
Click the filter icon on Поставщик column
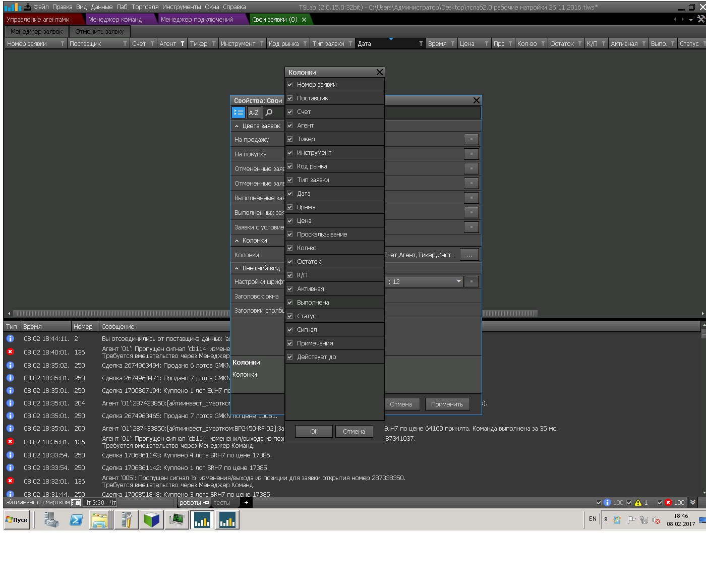pyautogui.click(x=125, y=44)
